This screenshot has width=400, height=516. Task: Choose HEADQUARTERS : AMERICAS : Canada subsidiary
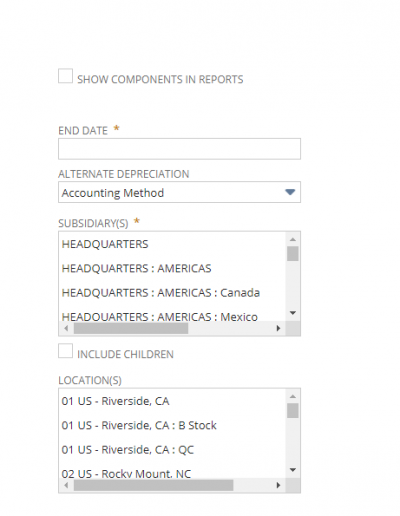172,293
